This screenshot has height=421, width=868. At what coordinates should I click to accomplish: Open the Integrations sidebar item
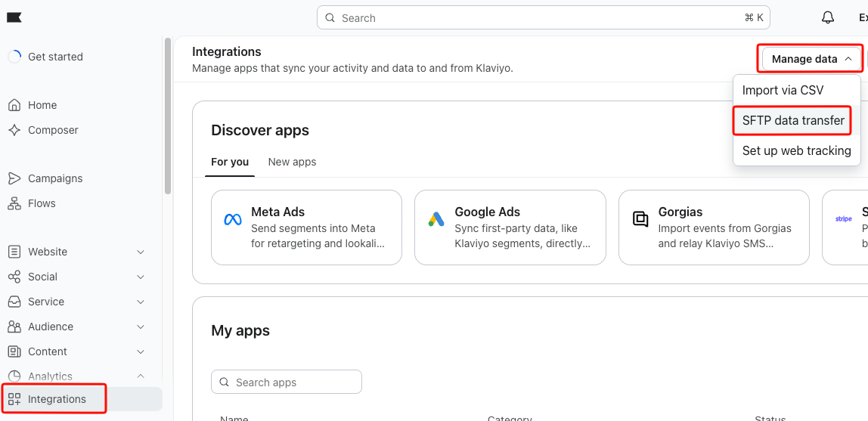tap(83, 399)
